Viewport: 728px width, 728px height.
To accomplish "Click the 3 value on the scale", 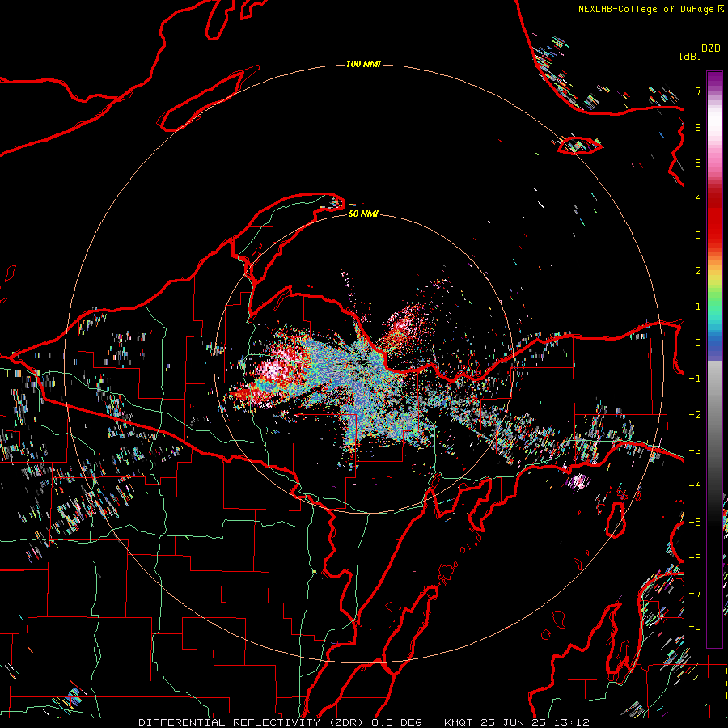I will point(698,235).
